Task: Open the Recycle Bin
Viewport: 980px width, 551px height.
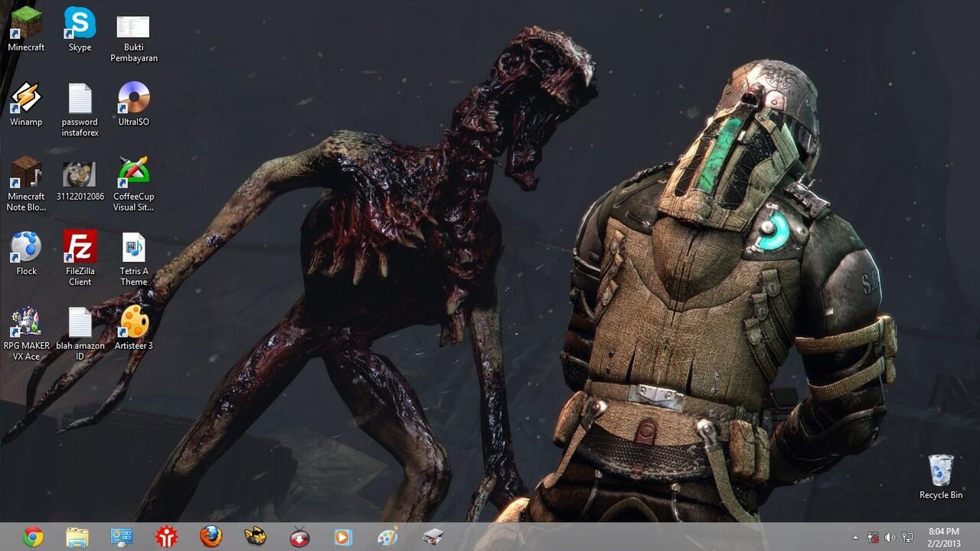Action: point(941,471)
